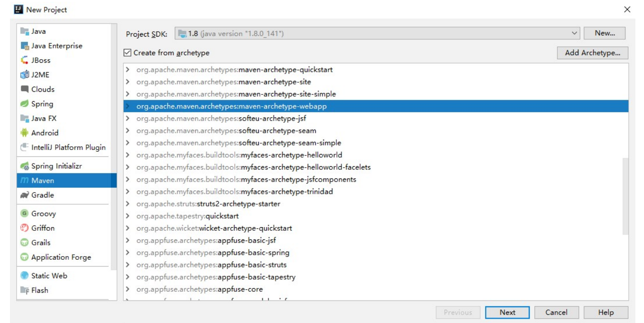The width and height of the screenshot is (644, 323).
Task: Expand softeu-archetype-seam entry
Action: tap(128, 131)
